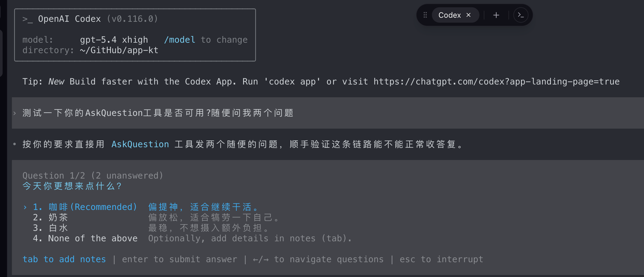Open the terminal launcher icon
The width and height of the screenshot is (644, 277).
[521, 15]
